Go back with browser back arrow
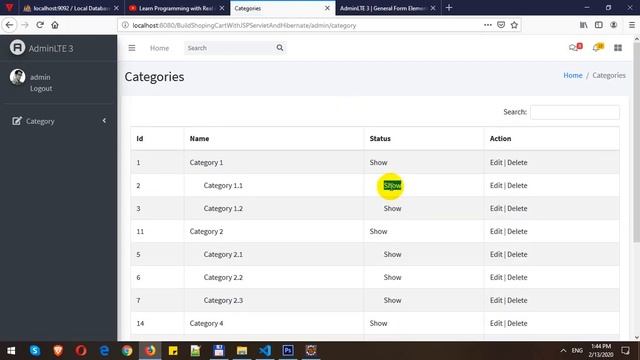Image resolution: width=640 pixels, height=360 pixels. click(9, 25)
